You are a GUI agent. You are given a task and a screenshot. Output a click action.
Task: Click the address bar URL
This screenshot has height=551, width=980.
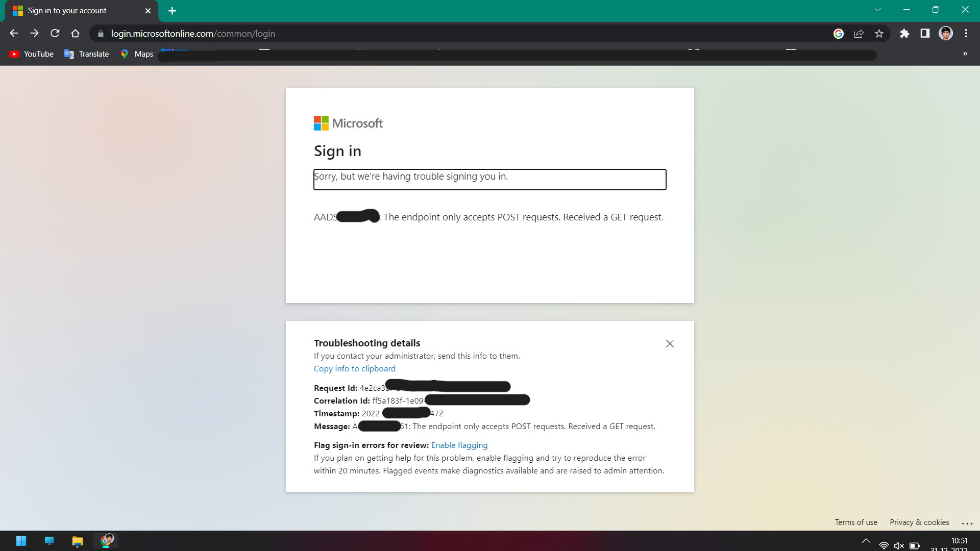(x=193, y=34)
